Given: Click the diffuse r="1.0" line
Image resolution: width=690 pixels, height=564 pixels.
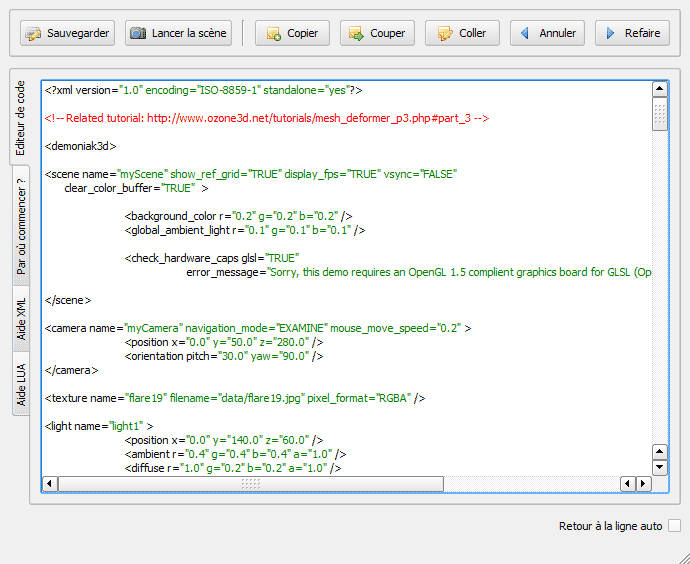Looking at the screenshot, I should click(x=233, y=468).
